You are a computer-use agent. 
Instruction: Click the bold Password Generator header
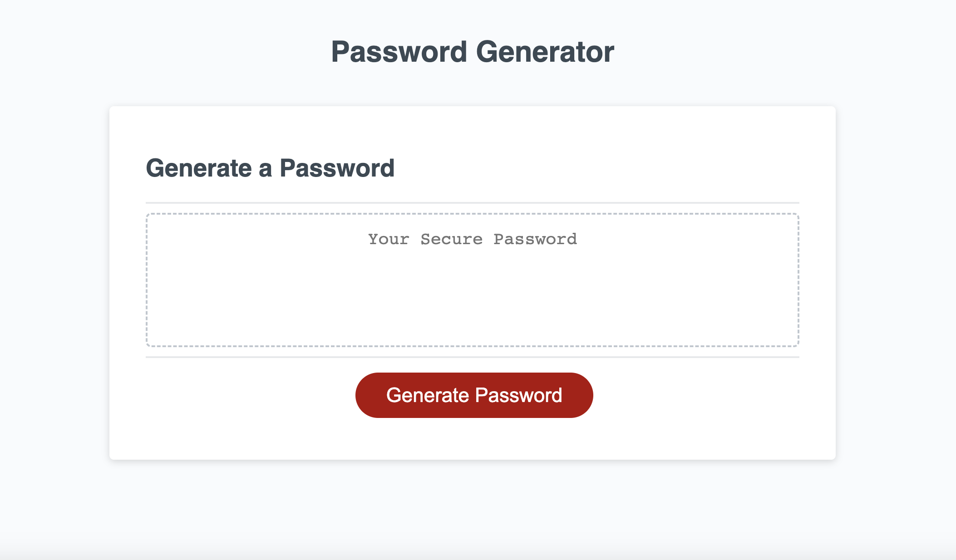click(x=473, y=51)
